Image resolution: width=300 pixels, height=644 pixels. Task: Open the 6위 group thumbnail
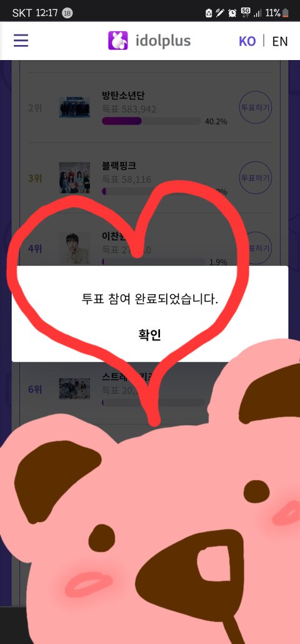click(x=74, y=389)
